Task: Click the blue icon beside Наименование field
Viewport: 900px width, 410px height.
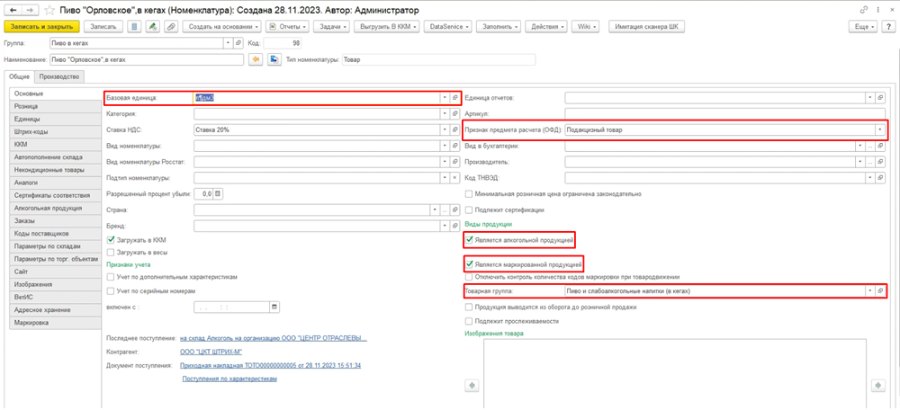Action: 274,59
